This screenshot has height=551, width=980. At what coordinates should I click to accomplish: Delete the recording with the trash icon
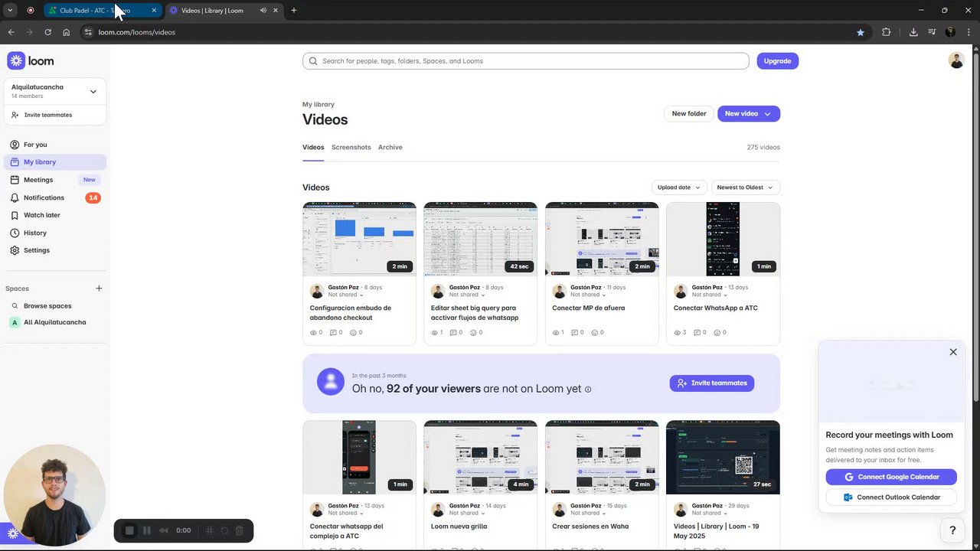pos(239,530)
